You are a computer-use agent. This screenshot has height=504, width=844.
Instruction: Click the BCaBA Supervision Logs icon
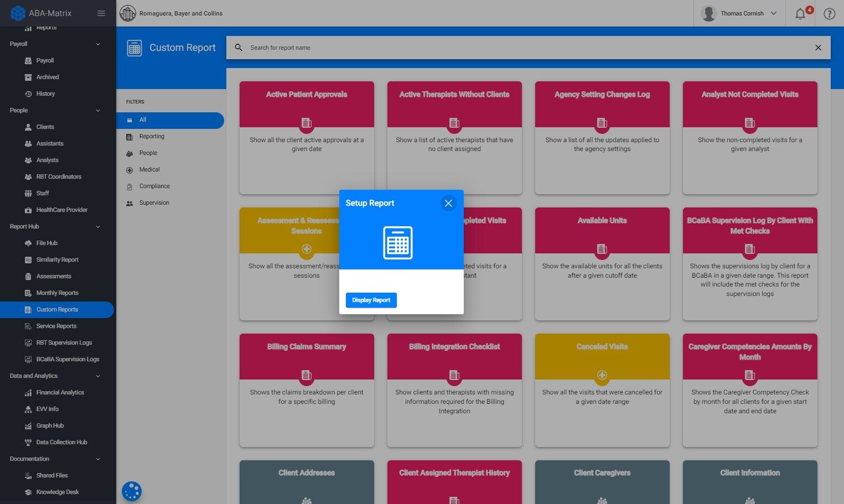coord(28,360)
